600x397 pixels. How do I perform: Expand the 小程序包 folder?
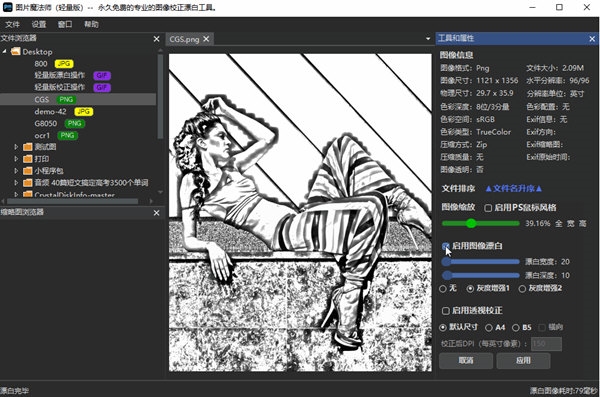click(16, 170)
